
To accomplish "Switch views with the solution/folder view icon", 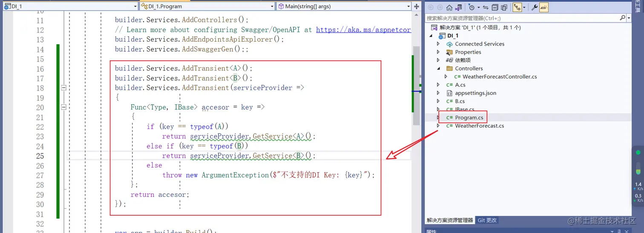I will coord(458,7).
